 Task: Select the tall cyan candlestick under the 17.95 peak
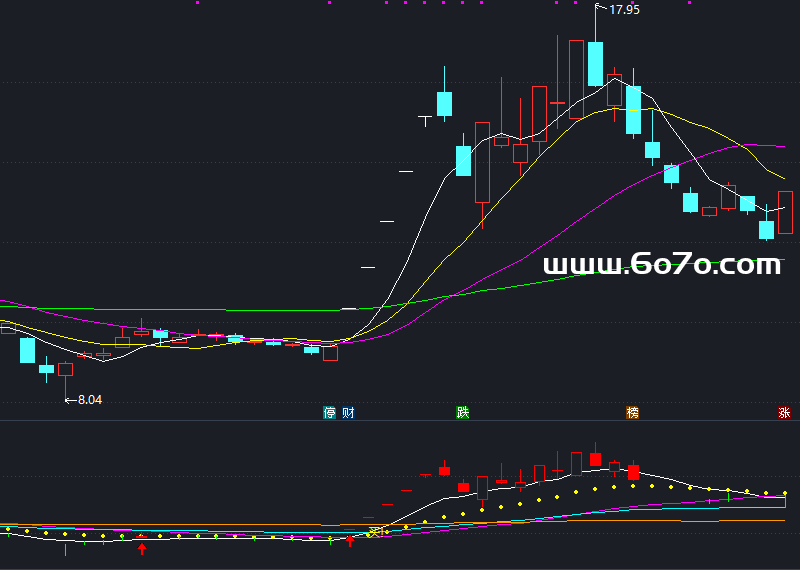tap(595, 64)
